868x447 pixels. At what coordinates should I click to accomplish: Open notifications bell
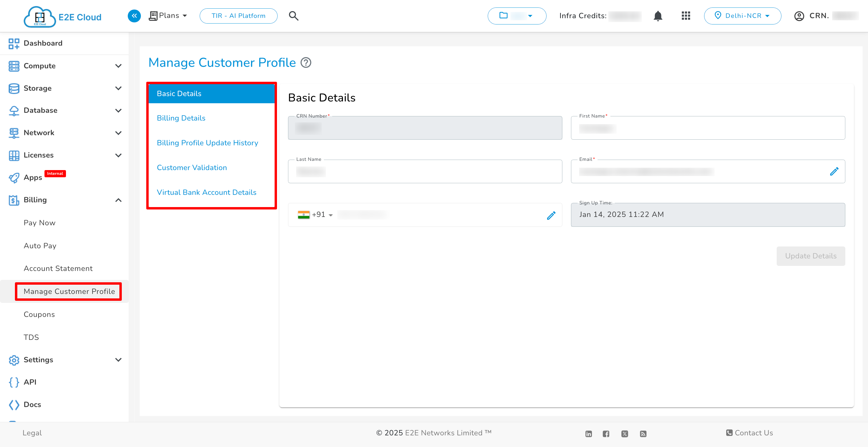[x=658, y=16]
